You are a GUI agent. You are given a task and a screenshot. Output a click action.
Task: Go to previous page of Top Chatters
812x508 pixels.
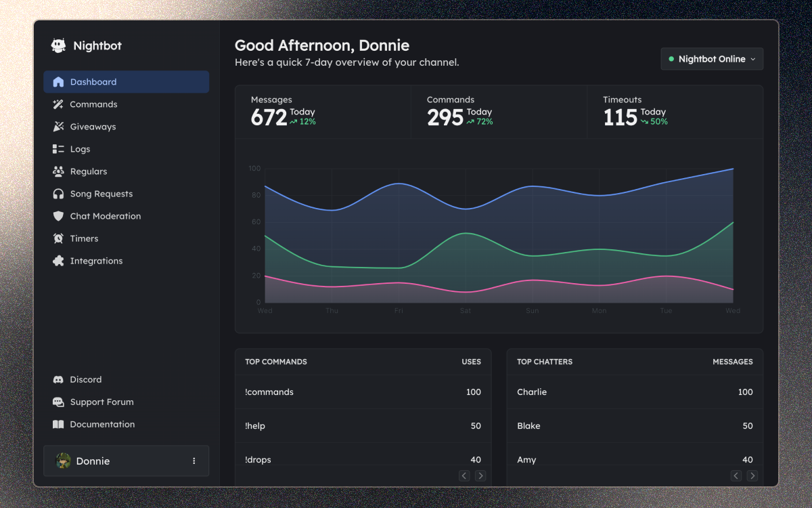[x=736, y=476]
